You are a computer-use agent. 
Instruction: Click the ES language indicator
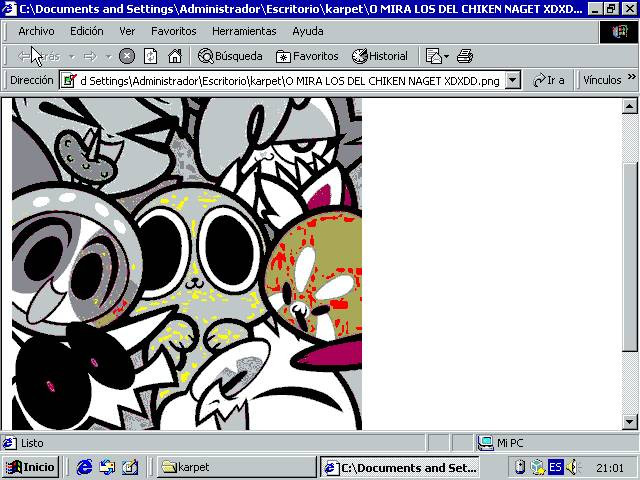pyautogui.click(x=555, y=467)
